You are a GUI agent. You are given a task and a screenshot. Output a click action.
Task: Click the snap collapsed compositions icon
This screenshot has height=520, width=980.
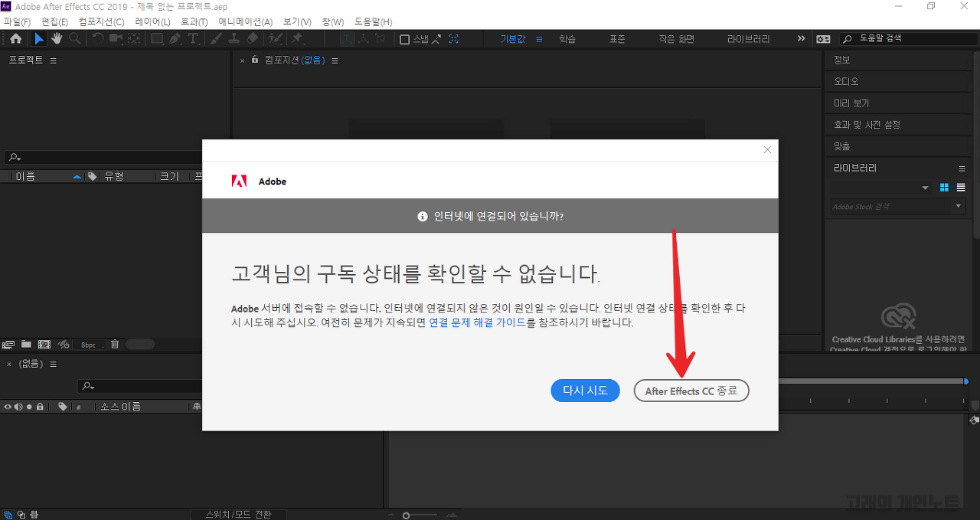click(x=454, y=39)
